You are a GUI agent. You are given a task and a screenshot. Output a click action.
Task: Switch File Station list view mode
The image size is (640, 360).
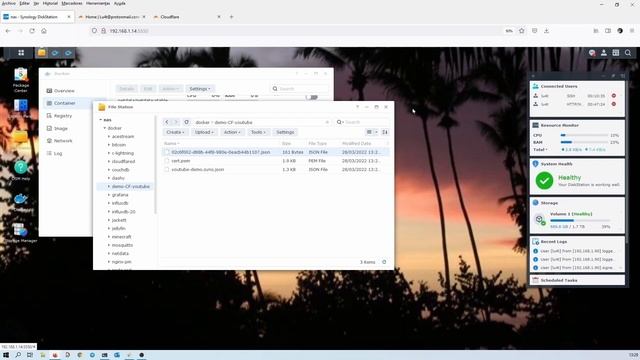(369, 132)
